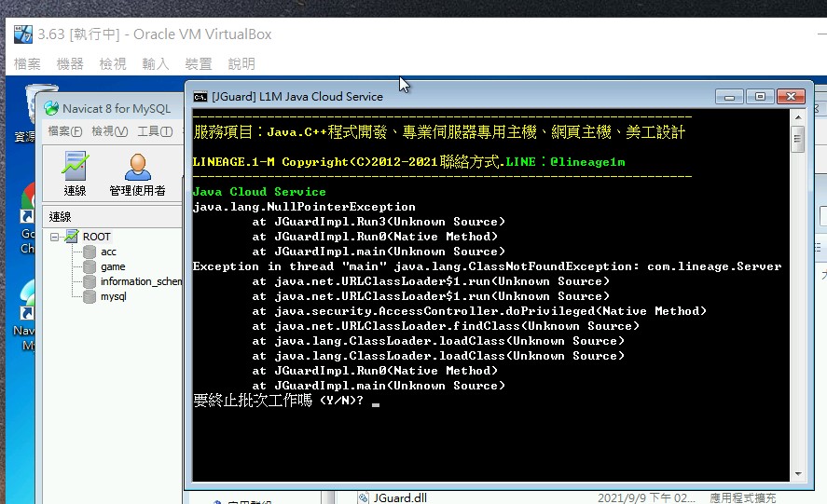Select the information_schema database
This screenshot has height=504, width=827.
141,281
